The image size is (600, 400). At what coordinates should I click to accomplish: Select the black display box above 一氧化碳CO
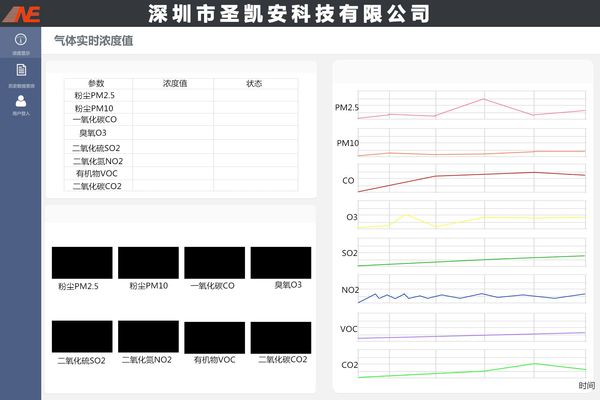214,262
